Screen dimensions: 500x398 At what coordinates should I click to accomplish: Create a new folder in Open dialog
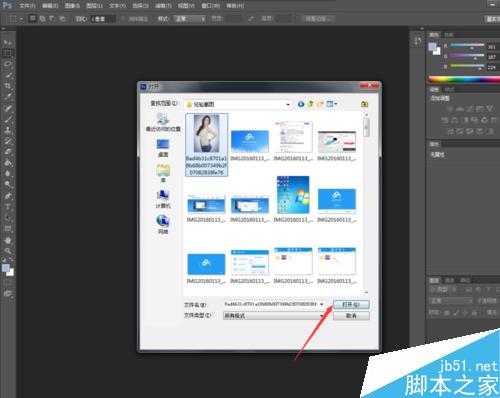(320, 104)
